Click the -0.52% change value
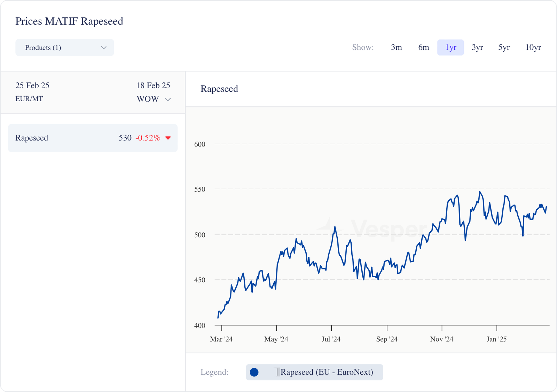 click(x=148, y=138)
